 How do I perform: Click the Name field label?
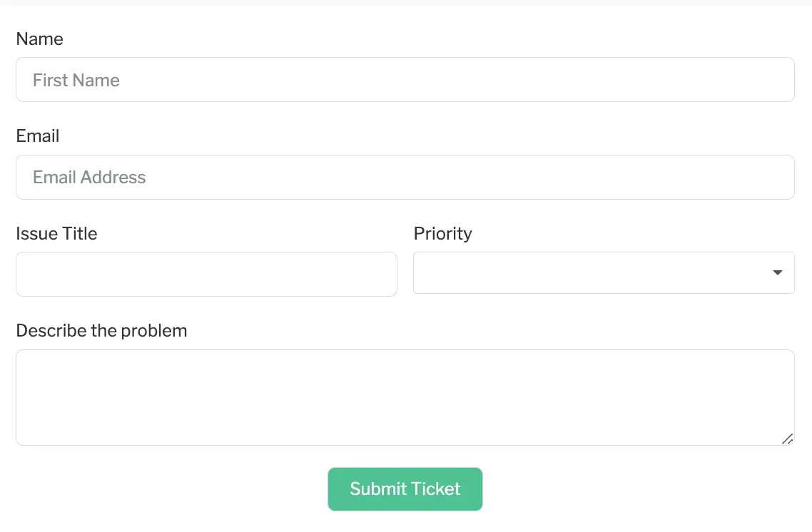39,39
